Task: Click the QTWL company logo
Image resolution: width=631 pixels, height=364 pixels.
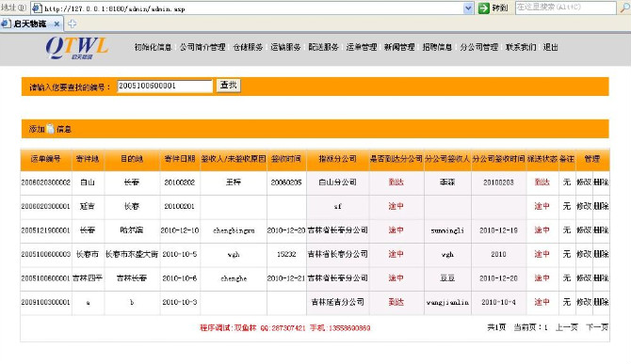Action: [x=77, y=48]
